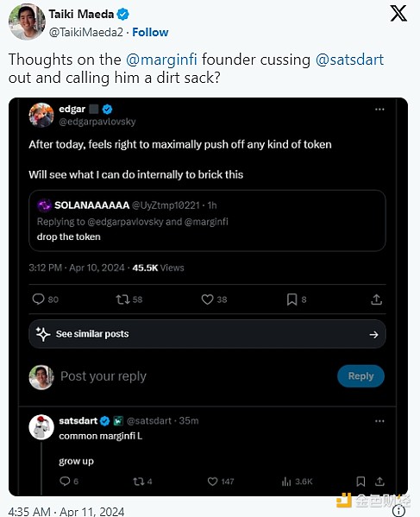
Task: Click the X logo in the corner
Action: (x=398, y=14)
